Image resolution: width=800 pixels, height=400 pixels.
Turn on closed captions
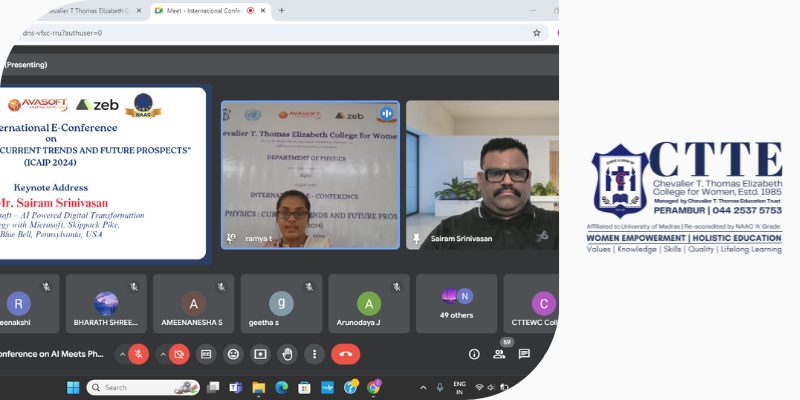pos(206,354)
